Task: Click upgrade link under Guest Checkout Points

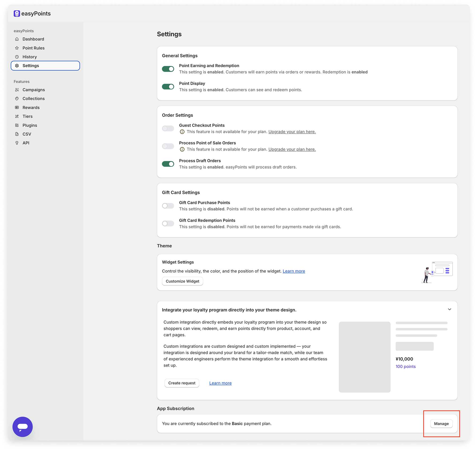Action: [x=292, y=132]
